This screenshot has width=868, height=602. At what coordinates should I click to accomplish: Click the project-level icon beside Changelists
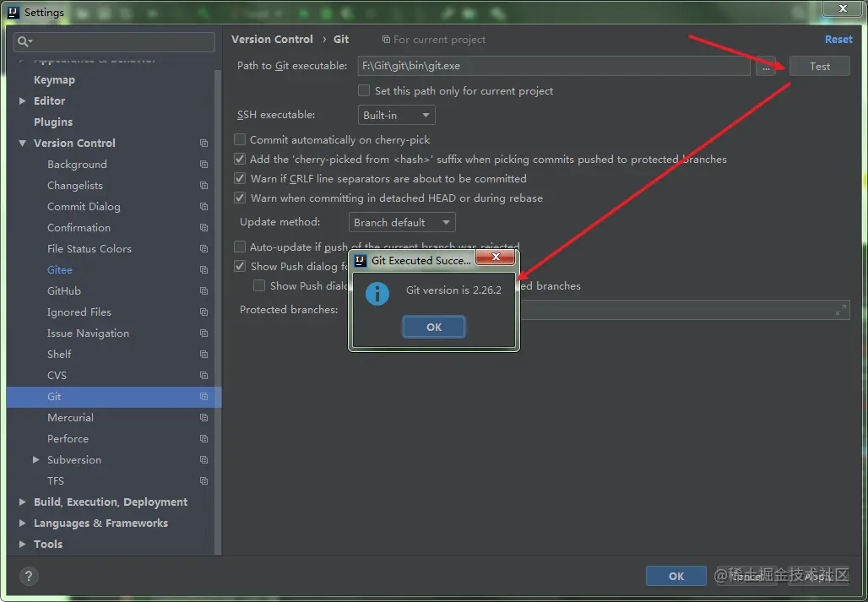tap(203, 186)
